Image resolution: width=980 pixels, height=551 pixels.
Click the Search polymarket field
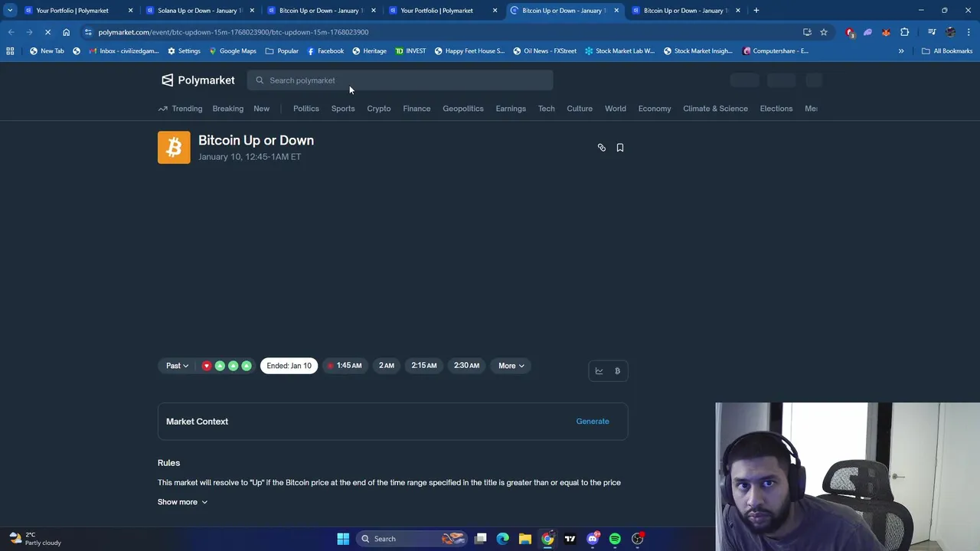pyautogui.click(x=400, y=80)
